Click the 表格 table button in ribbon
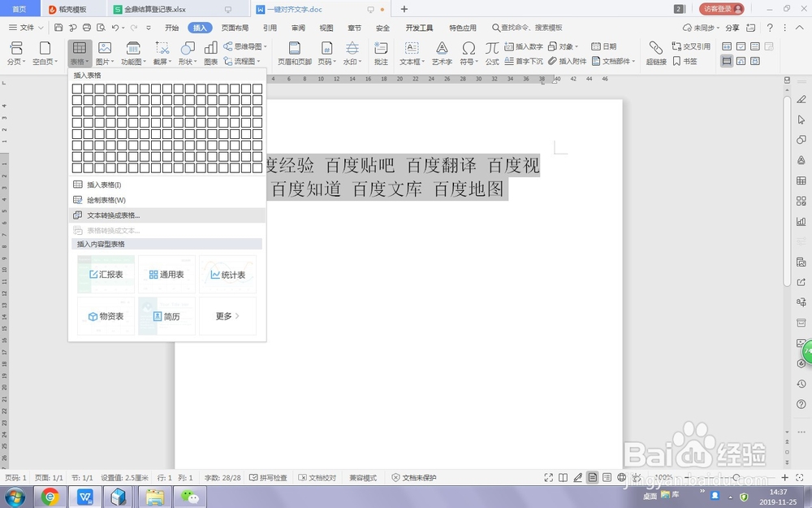This screenshot has height=508, width=812. (x=80, y=54)
